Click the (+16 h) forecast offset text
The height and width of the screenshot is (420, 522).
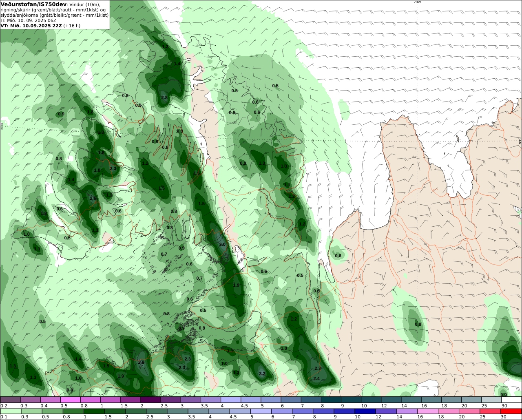[x=72, y=25]
